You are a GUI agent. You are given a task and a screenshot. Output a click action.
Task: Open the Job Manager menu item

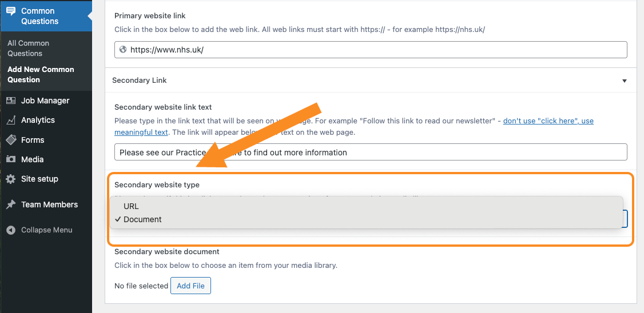pyautogui.click(x=46, y=101)
